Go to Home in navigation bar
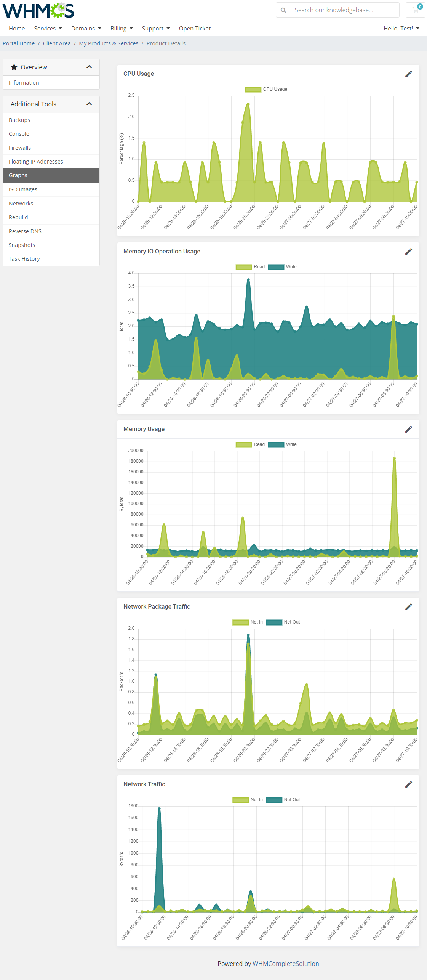Image resolution: width=427 pixels, height=980 pixels. coord(17,29)
